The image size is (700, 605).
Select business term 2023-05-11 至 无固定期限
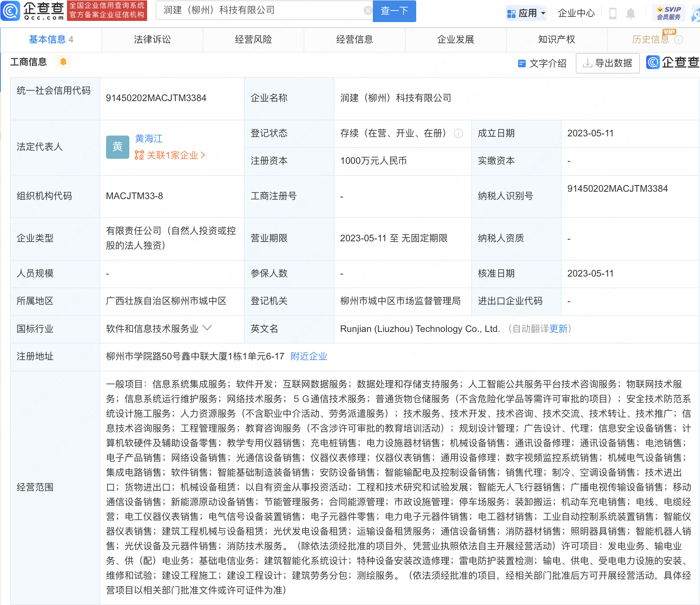point(394,238)
